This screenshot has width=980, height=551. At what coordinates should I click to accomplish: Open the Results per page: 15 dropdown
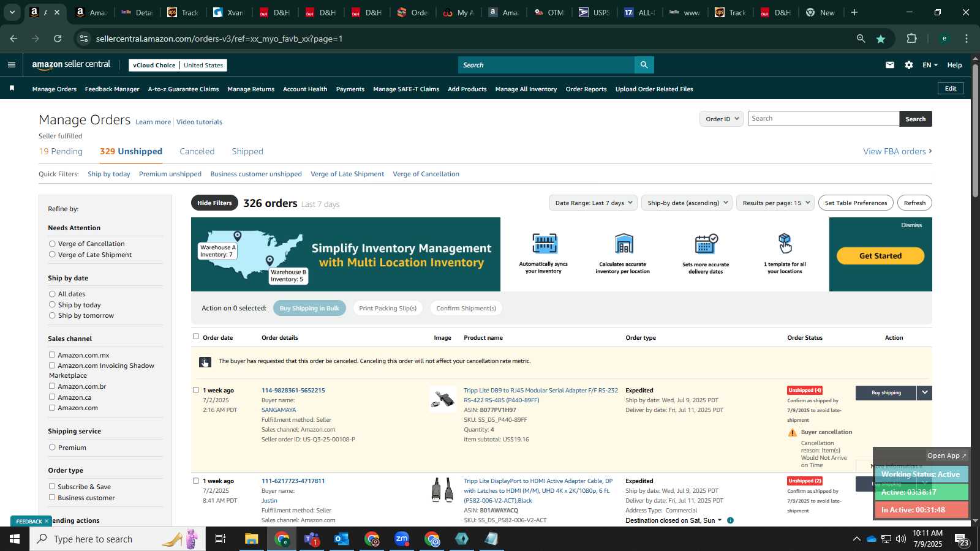click(775, 203)
